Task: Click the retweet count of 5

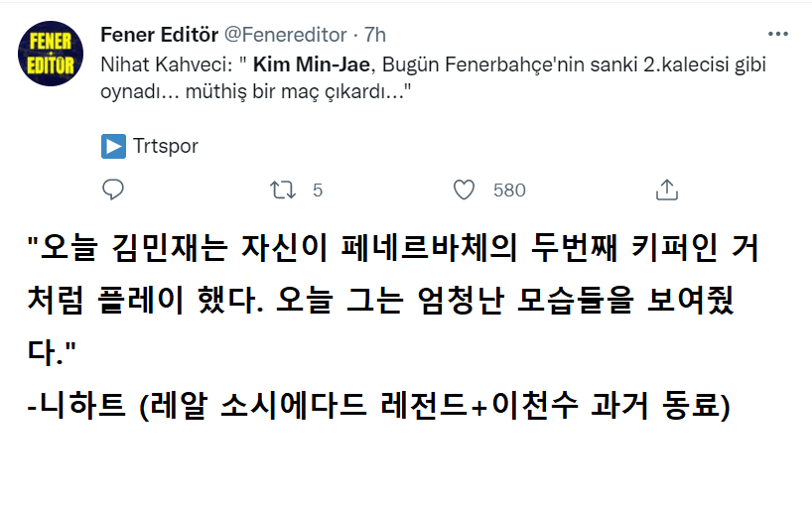Action: point(318,190)
